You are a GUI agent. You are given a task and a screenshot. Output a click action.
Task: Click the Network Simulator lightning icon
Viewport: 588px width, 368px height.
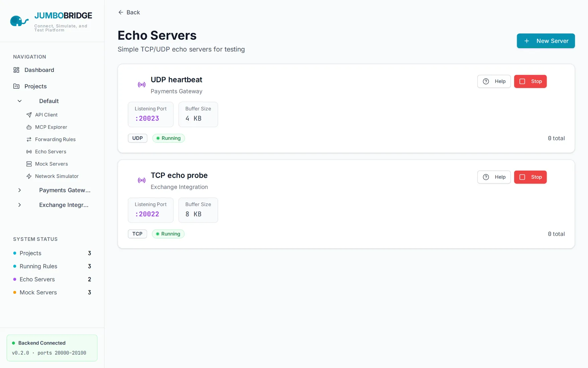point(29,176)
